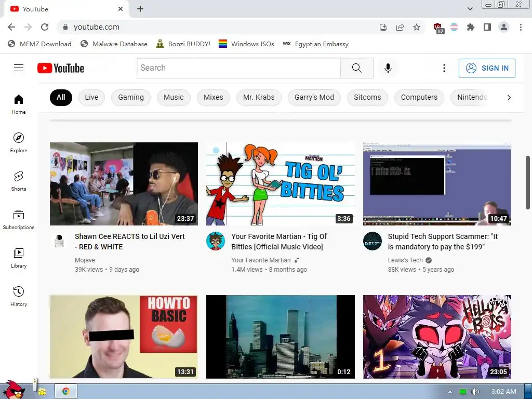Open the hamburger guide menu
The width and height of the screenshot is (532, 399).
(x=19, y=68)
